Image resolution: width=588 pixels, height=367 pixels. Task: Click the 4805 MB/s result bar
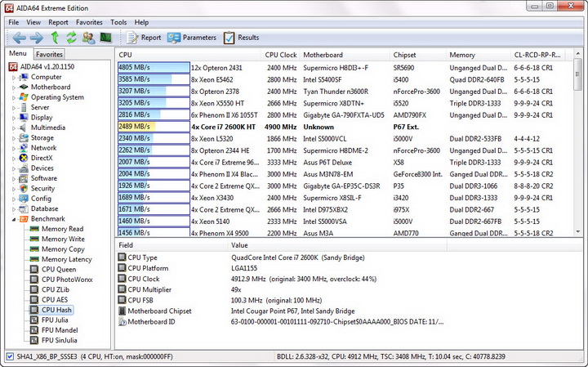pos(154,68)
